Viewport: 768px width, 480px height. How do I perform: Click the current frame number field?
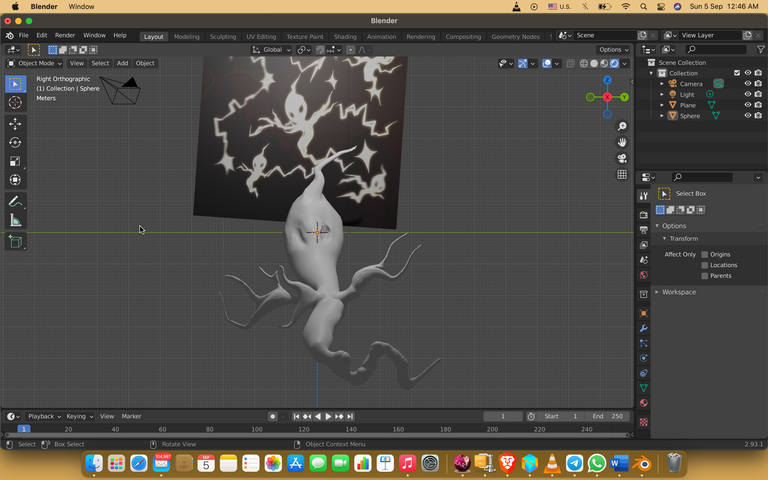[503, 416]
